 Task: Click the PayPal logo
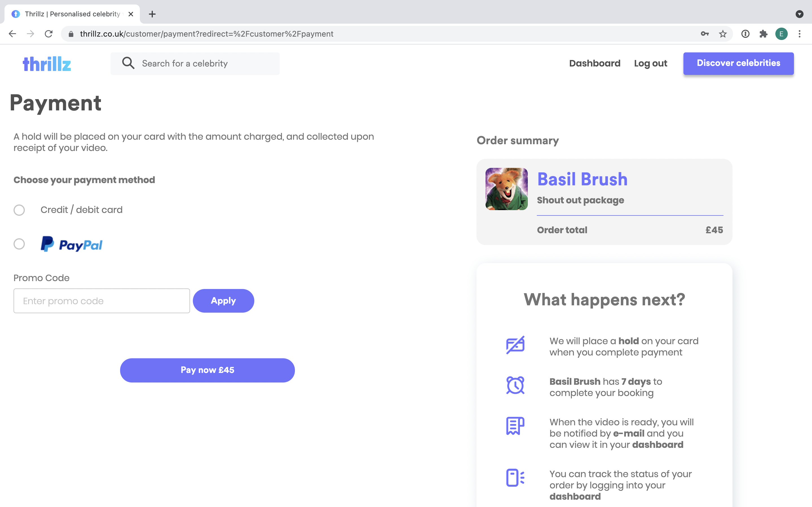pyautogui.click(x=71, y=244)
